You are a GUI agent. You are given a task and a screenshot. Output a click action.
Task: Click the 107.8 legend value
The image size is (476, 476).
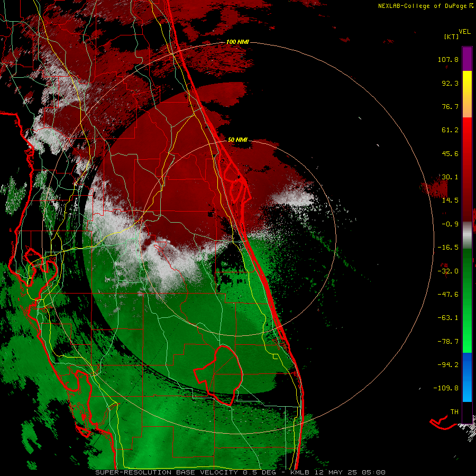(x=448, y=59)
